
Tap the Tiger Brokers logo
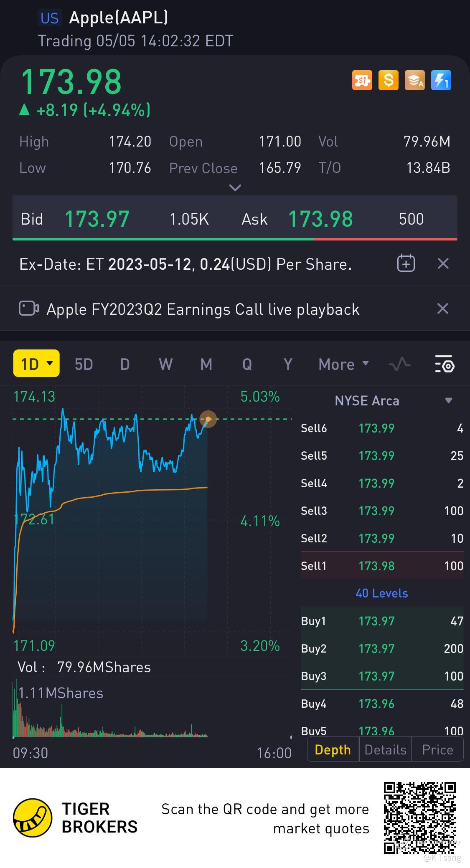33,818
